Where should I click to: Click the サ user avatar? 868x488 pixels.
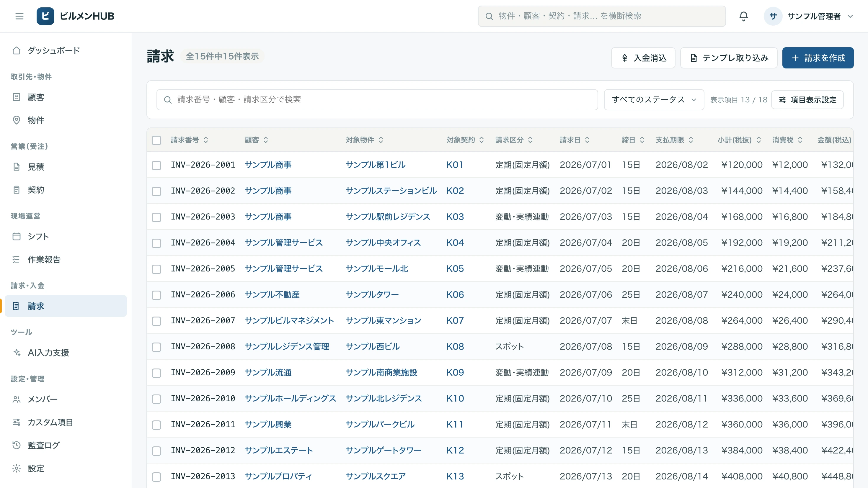[x=773, y=16]
